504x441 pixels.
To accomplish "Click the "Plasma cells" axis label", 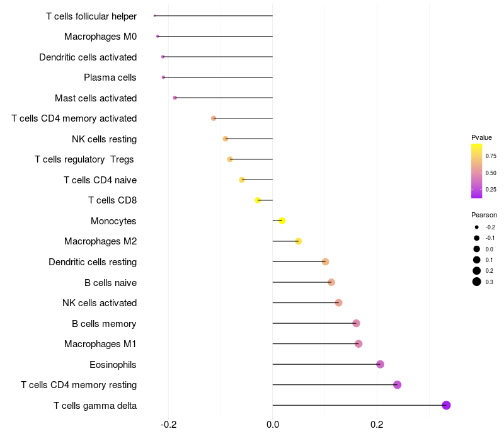I will point(110,77).
